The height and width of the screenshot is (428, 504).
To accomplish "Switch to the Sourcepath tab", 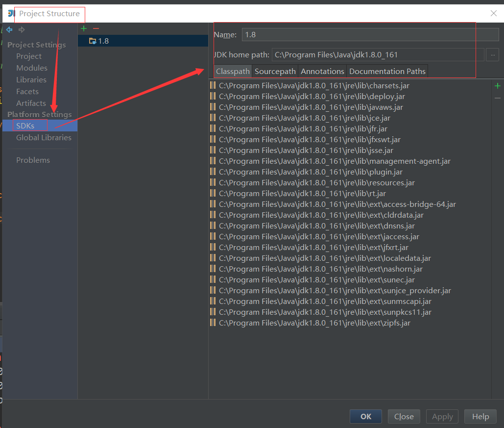I will coord(275,72).
